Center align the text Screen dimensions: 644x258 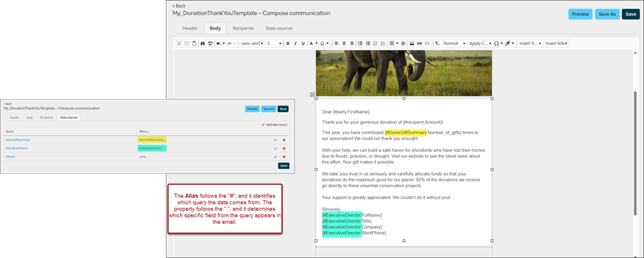point(345,43)
